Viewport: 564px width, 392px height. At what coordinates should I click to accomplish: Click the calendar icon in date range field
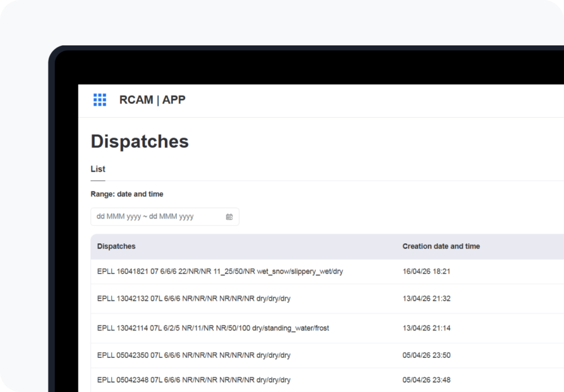(x=229, y=217)
